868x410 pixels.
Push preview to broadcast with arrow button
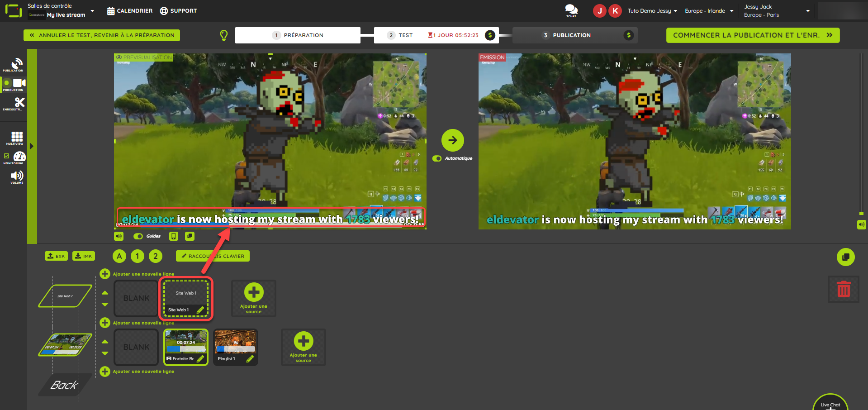click(x=453, y=140)
